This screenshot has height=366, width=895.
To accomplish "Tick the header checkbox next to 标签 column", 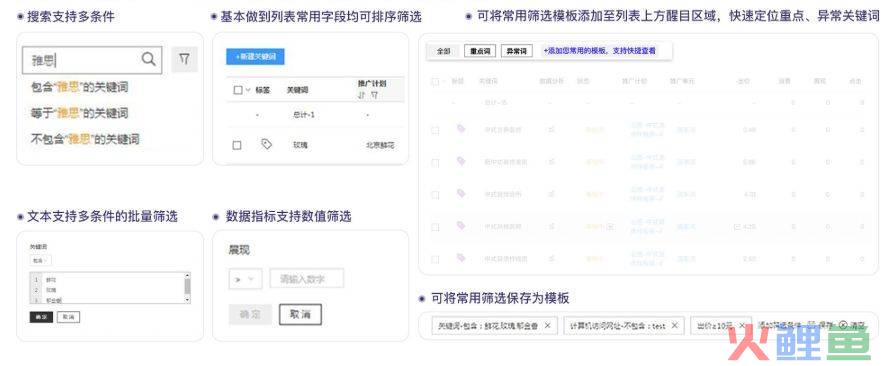I will point(238,90).
